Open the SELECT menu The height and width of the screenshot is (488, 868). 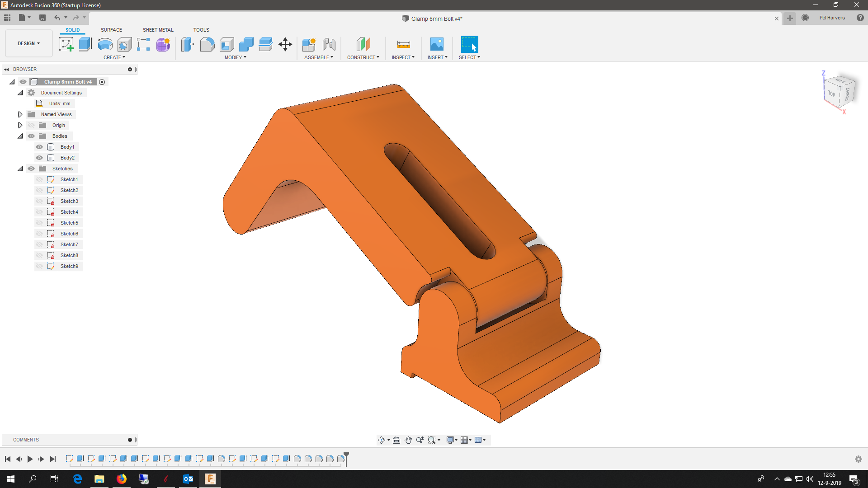pos(469,57)
